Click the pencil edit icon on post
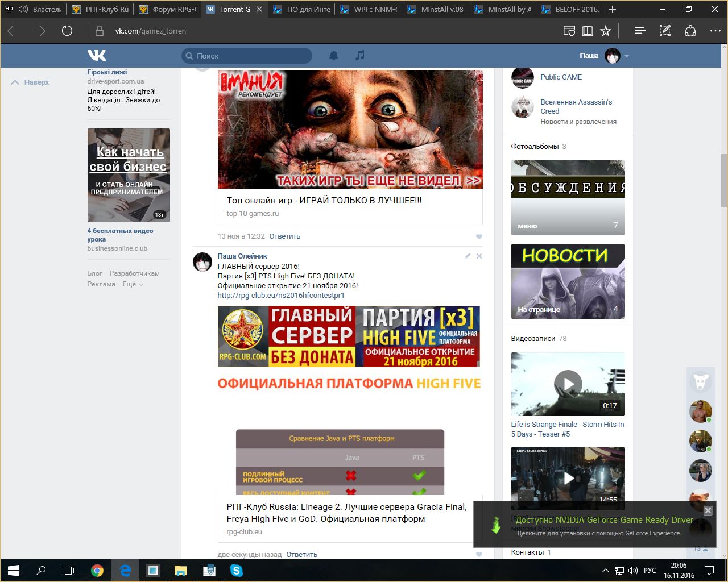The image size is (728, 582). 468,256
